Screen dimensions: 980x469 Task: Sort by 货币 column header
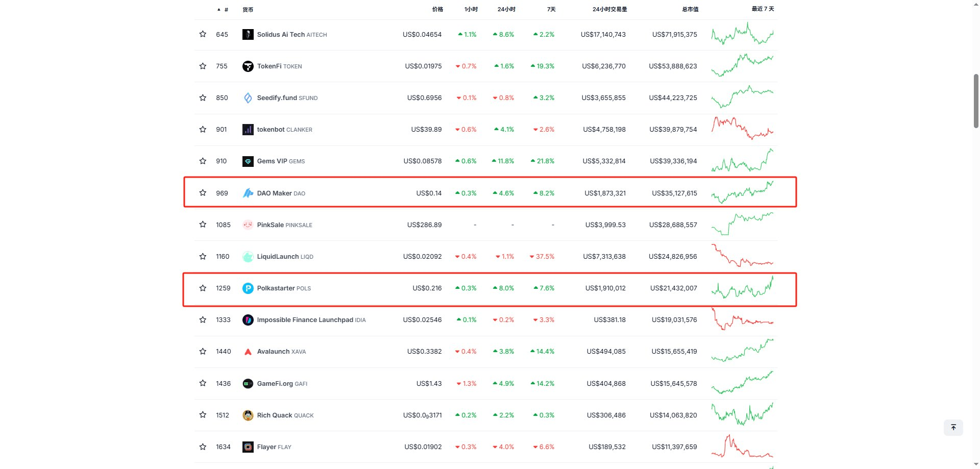pos(248,10)
